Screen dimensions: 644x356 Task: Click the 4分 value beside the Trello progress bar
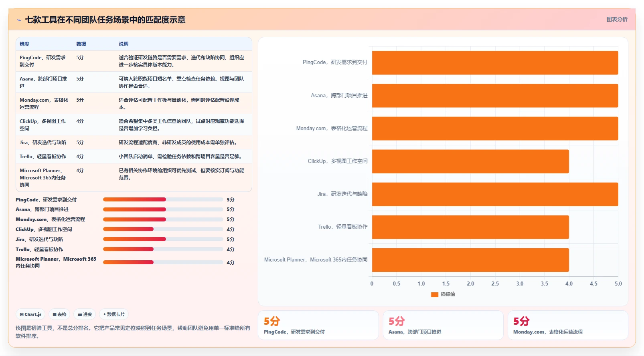pos(231,249)
